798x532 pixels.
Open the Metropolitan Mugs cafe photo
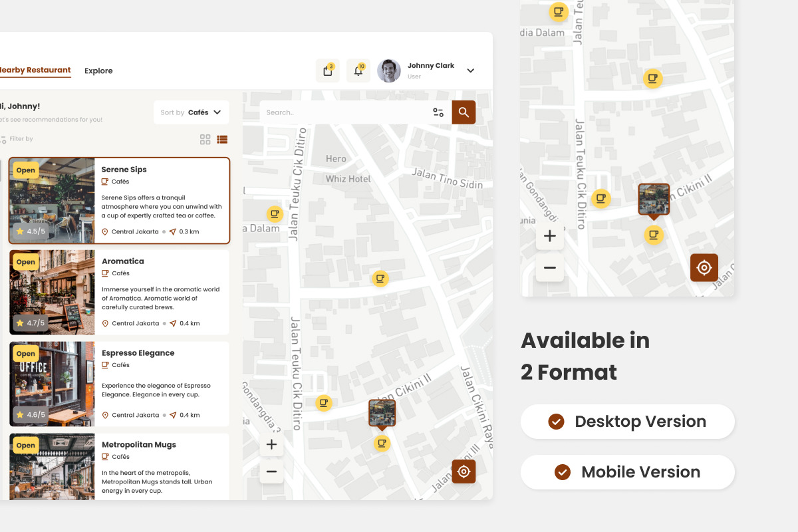(52, 467)
